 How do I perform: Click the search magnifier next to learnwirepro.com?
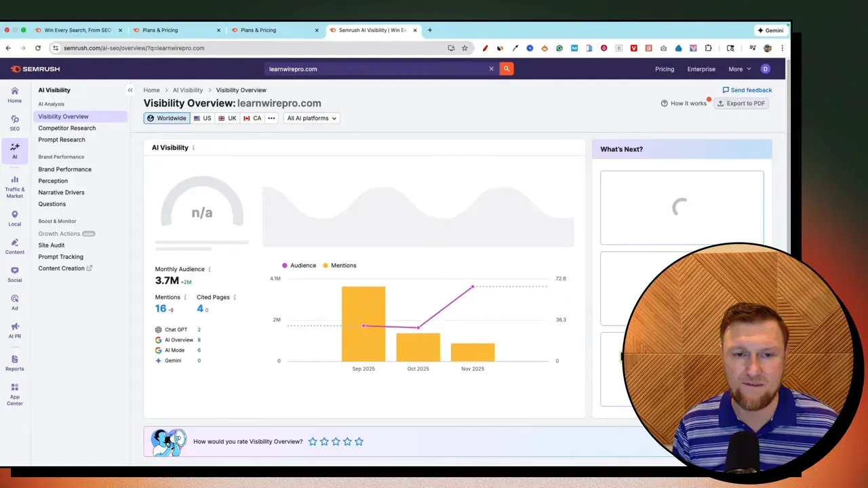[x=506, y=68]
